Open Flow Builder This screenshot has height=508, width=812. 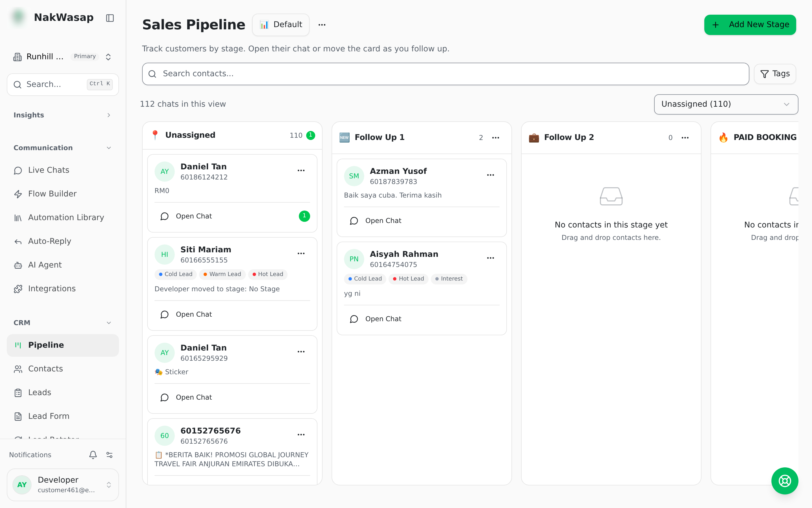point(62,194)
